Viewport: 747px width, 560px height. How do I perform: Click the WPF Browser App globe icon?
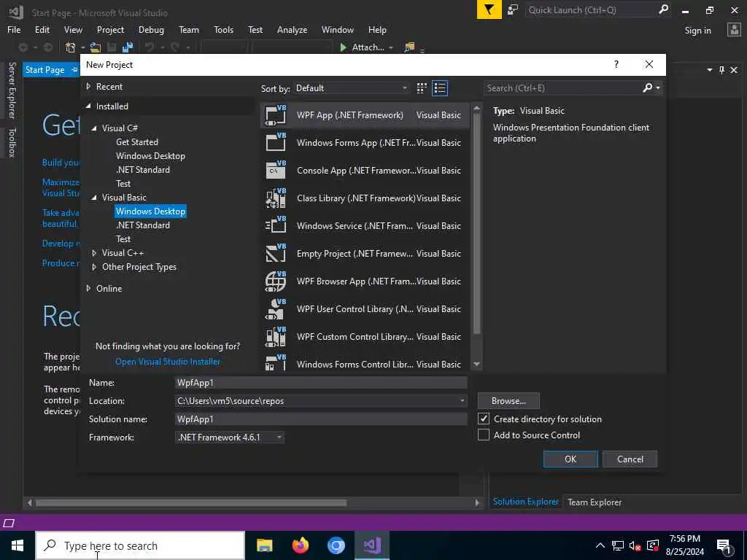[x=275, y=281]
